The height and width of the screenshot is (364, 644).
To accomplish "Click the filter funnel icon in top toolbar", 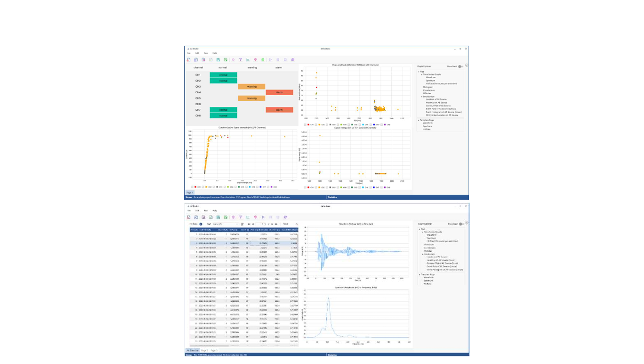I will coord(240,60).
